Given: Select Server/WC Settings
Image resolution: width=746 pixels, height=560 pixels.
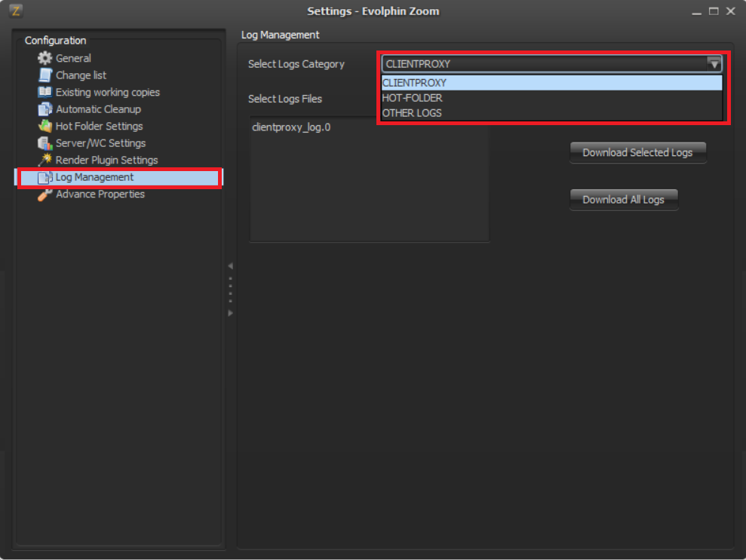Looking at the screenshot, I should [x=100, y=143].
